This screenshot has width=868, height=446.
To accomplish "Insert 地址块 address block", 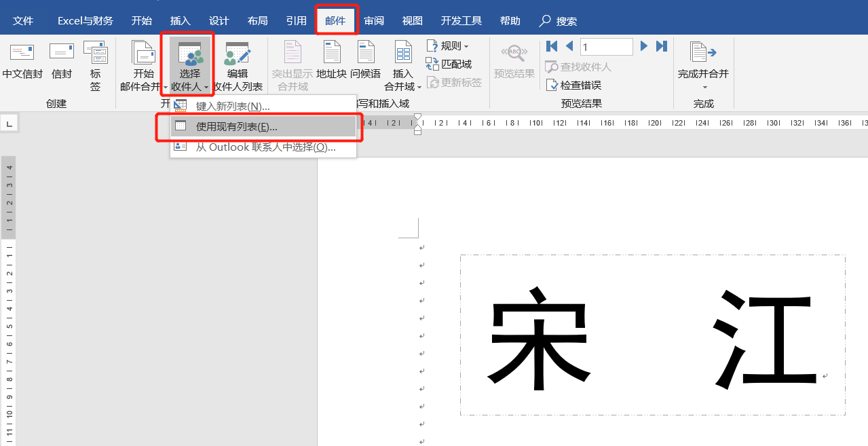I will (x=331, y=61).
